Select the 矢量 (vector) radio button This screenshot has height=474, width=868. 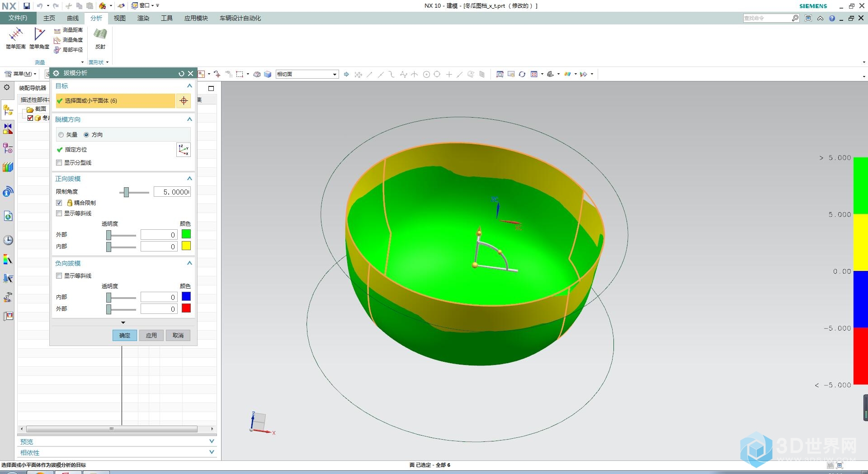click(x=61, y=135)
